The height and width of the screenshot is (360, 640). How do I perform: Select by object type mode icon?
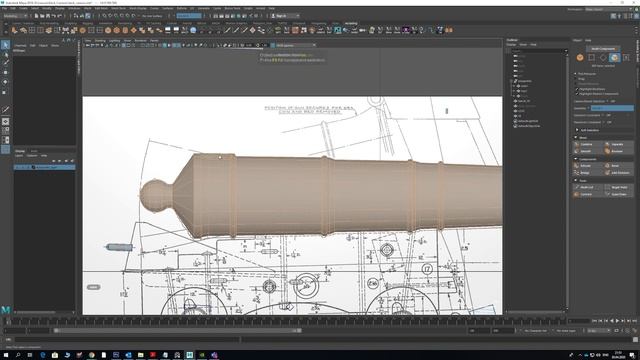tap(82, 16)
